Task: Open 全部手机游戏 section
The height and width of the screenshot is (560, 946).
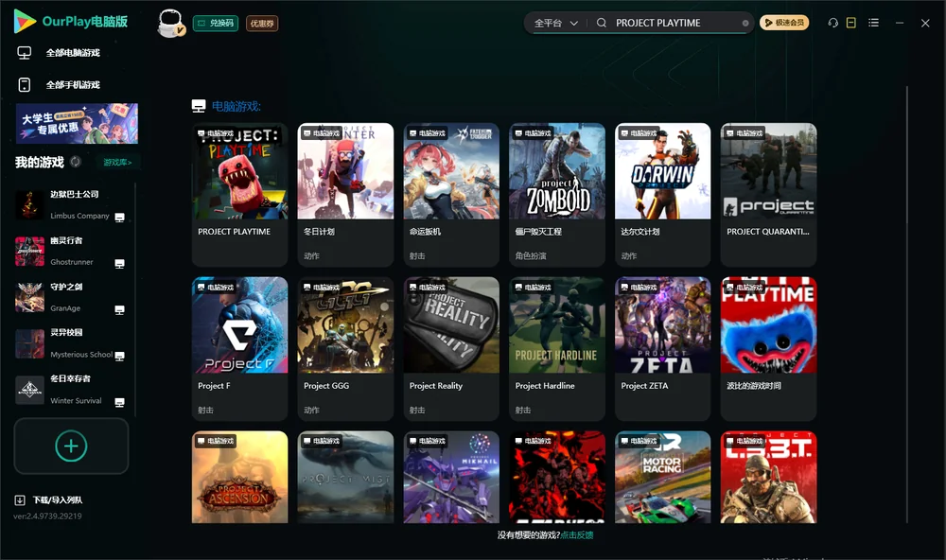Action: point(73,85)
